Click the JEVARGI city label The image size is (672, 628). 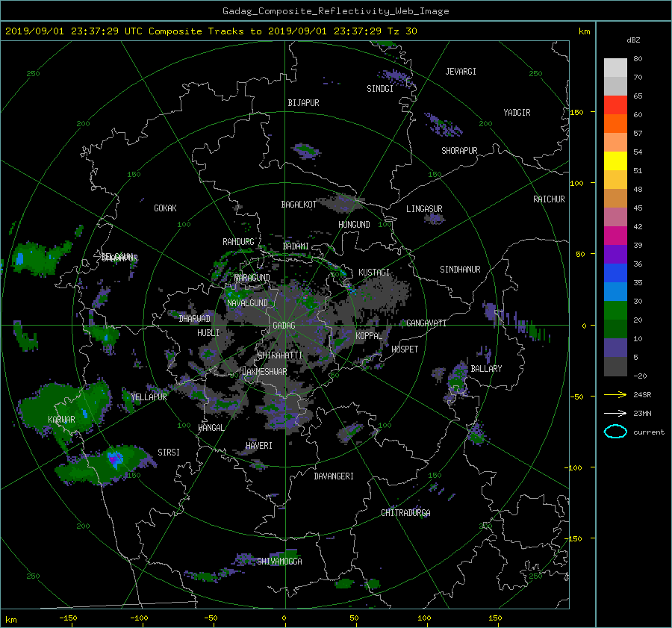point(461,72)
